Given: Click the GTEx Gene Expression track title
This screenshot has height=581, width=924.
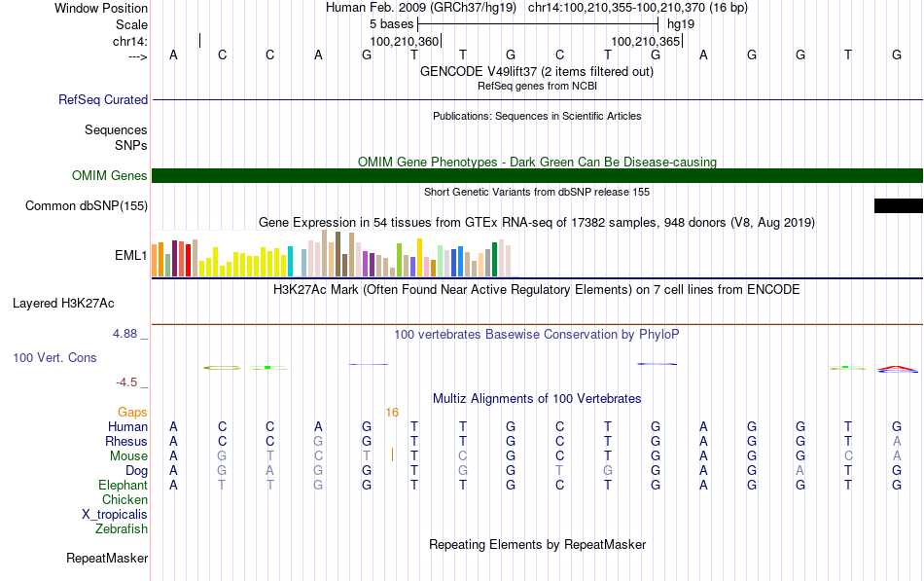Looking at the screenshot, I should coord(537,222).
